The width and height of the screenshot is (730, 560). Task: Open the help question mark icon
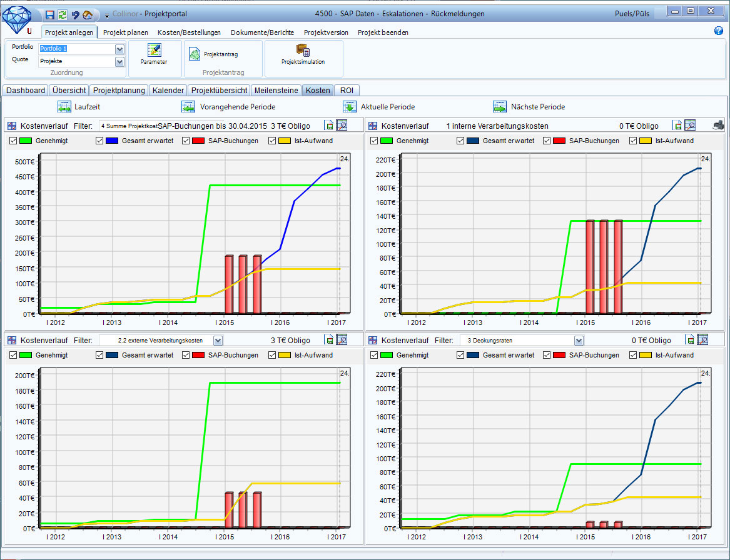coord(718,31)
